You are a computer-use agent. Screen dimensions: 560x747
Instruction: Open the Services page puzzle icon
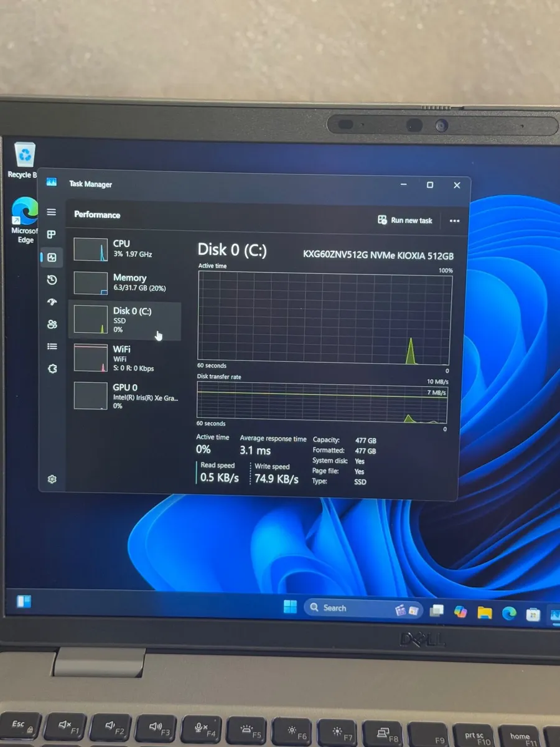pos(52,369)
